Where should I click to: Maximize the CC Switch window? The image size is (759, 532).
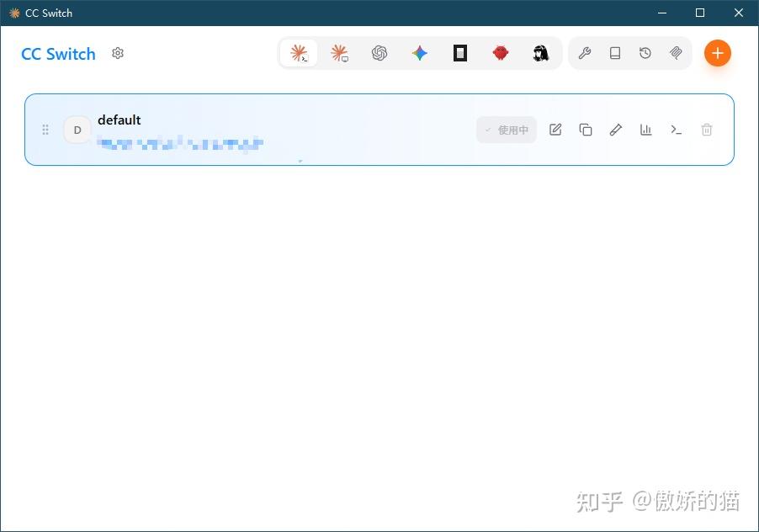700,13
